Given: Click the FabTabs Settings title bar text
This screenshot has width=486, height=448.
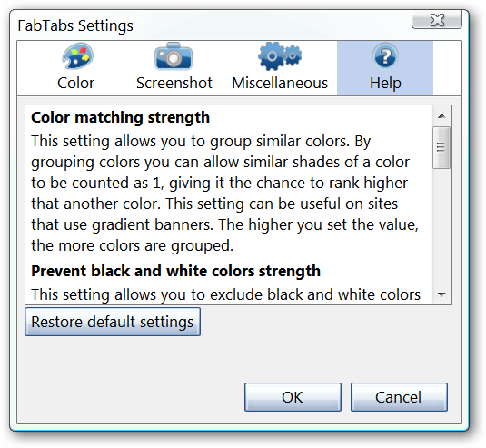Looking at the screenshot, I should tap(75, 25).
